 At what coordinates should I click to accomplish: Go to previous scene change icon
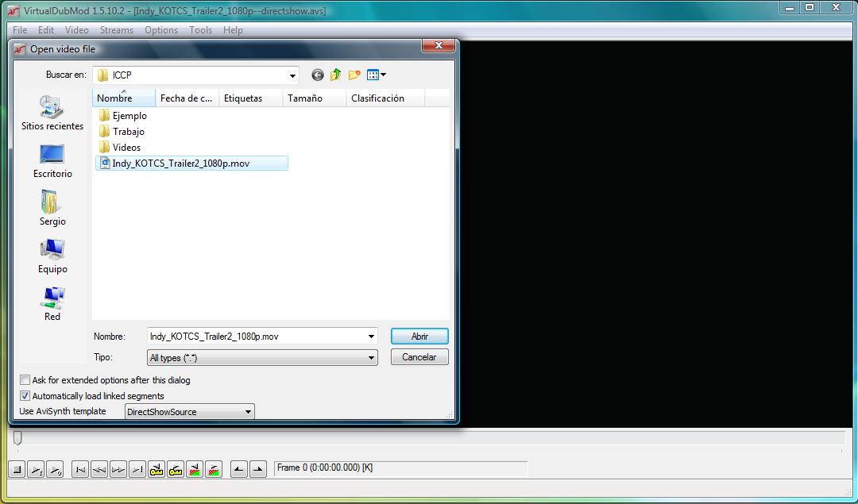195,469
